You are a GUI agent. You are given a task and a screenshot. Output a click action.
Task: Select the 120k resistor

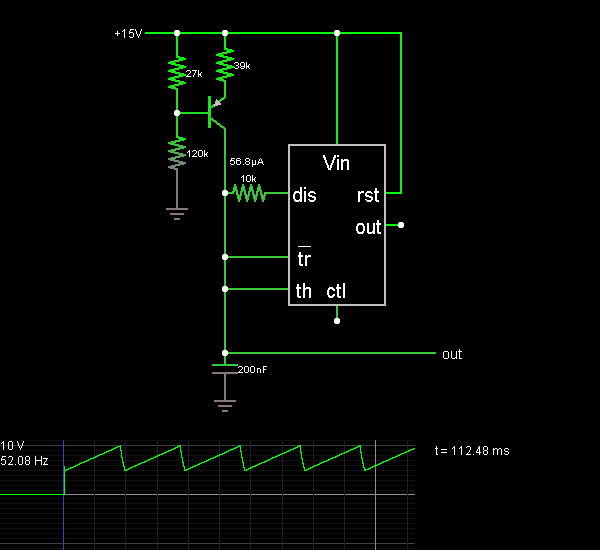(x=177, y=153)
